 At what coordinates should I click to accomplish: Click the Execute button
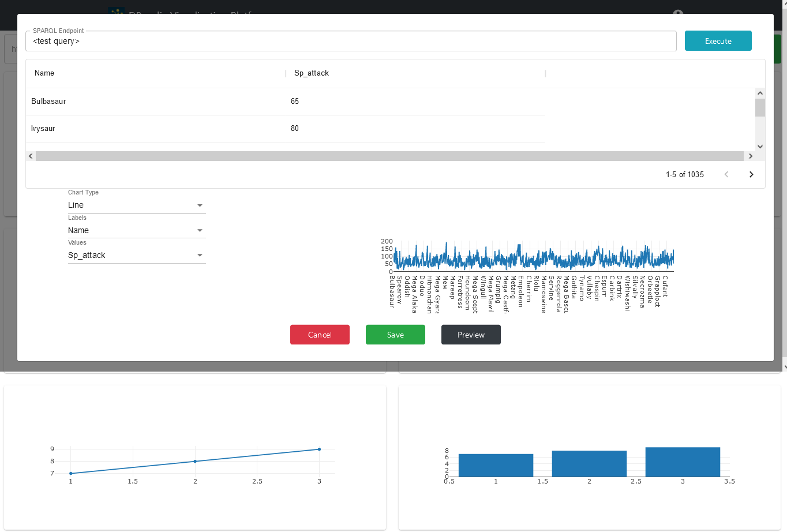[x=718, y=41]
